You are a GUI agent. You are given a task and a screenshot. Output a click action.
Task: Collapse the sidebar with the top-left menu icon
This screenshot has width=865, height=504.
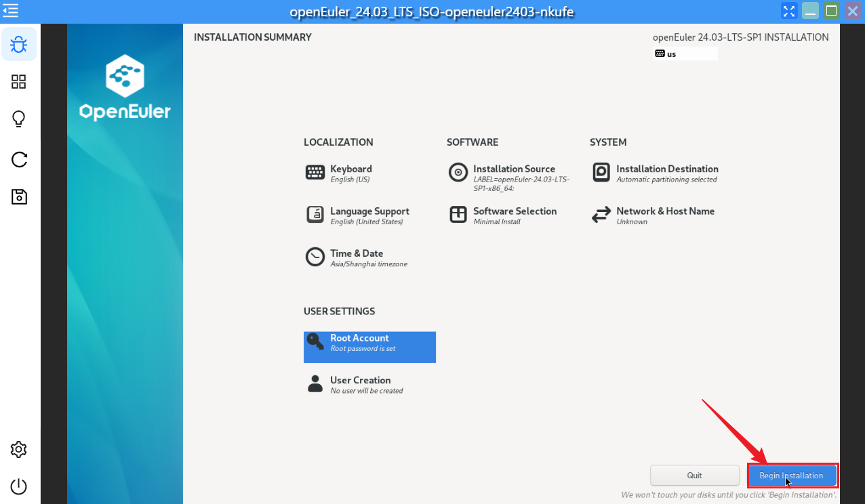tap(10, 11)
